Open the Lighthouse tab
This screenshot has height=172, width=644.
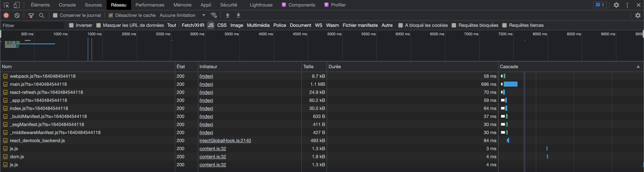tap(261, 5)
